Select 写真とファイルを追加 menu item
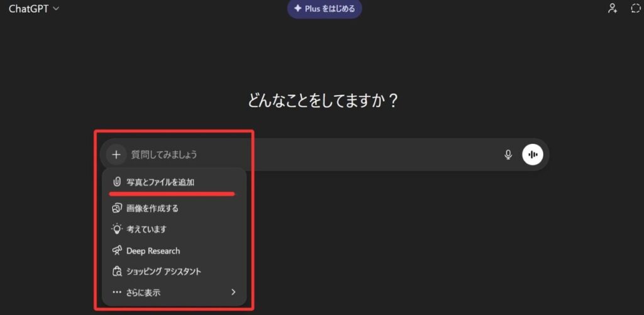 (160, 182)
